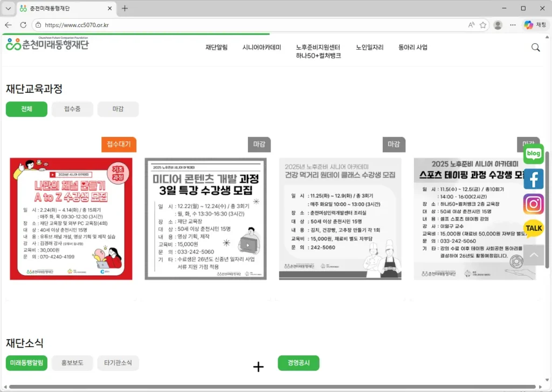Select the 마감 course filter
552x392 pixels.
coord(118,109)
